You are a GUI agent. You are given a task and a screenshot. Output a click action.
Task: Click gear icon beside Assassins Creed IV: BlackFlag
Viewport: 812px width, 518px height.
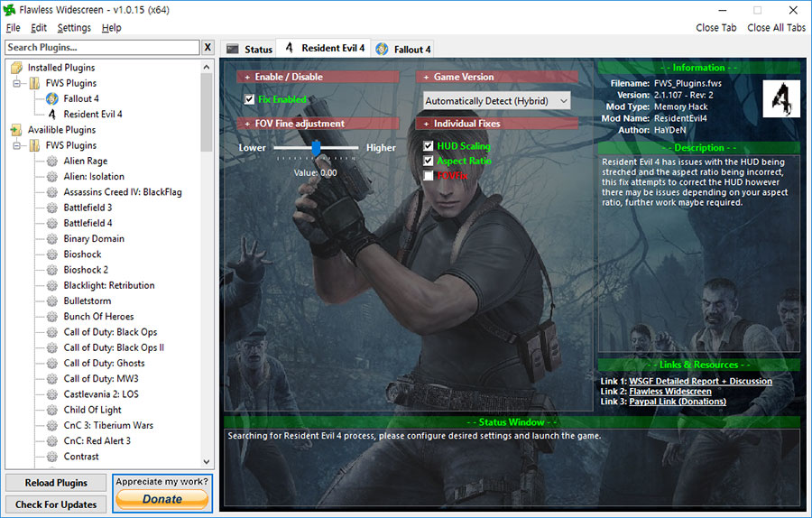tap(51, 192)
